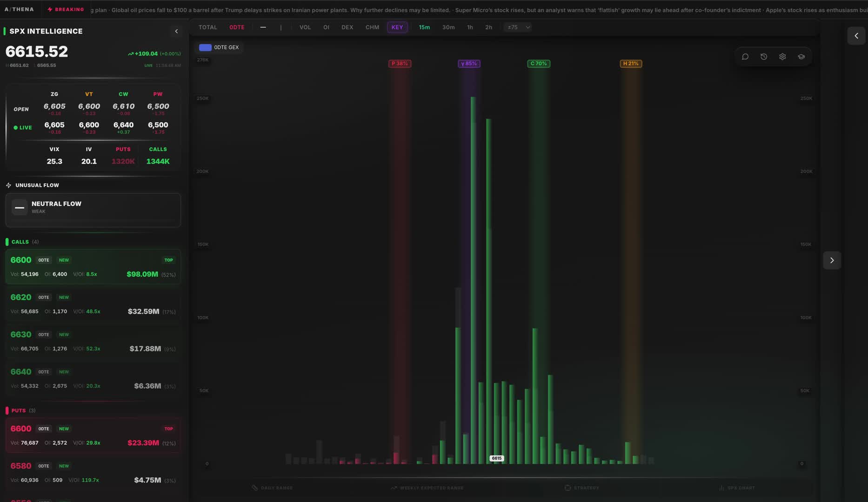Open the chat icon in chart toolbar
Screen dimensions: 868x502
pyautogui.click(x=745, y=56)
